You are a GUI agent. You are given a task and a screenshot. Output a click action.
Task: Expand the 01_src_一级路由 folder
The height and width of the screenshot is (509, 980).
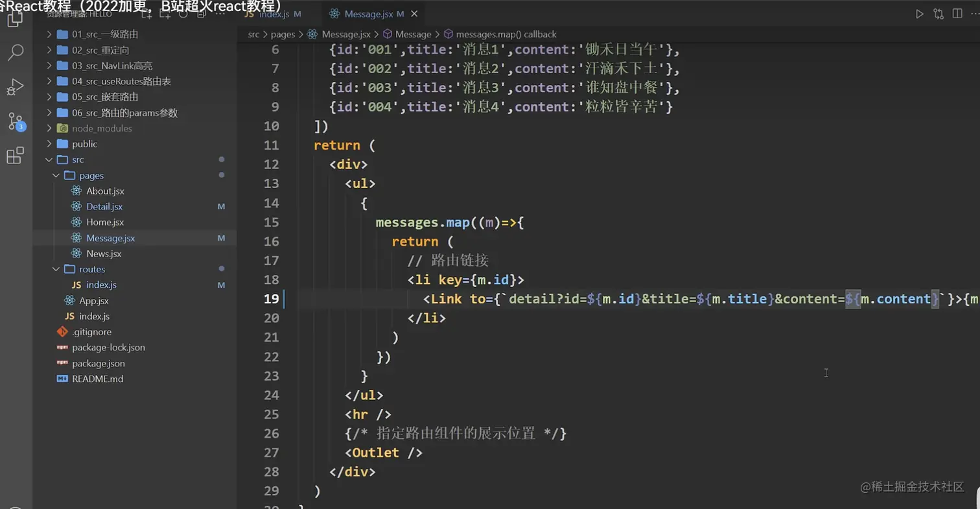(x=49, y=34)
